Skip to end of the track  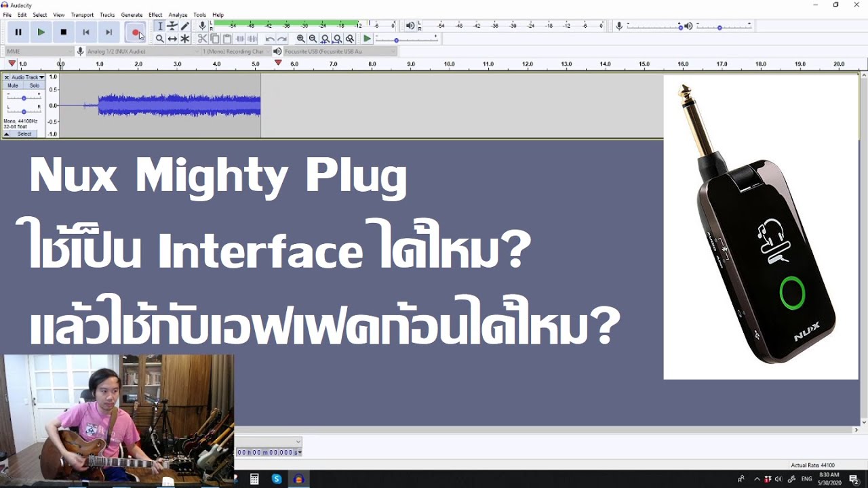[108, 32]
